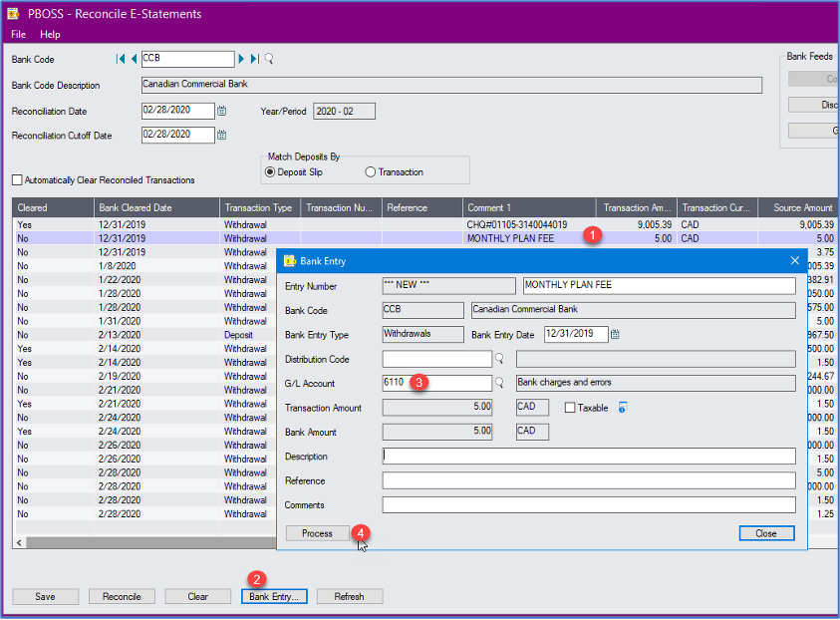
Task: Click the Bank Entry Date field
Action: [576, 334]
